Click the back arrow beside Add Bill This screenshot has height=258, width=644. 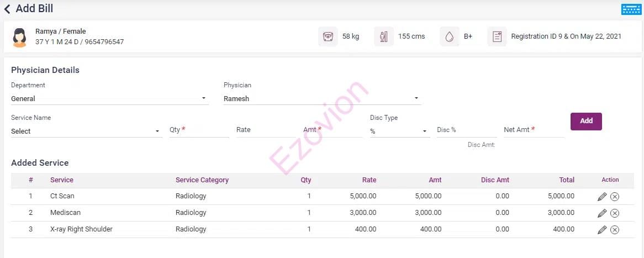7,9
